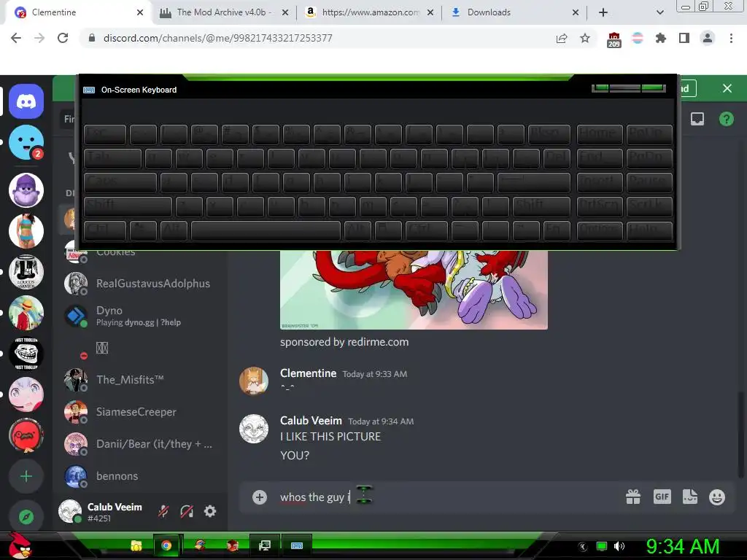The width and height of the screenshot is (747, 560).
Task: Open the purple character server icon
Action: [26, 190]
